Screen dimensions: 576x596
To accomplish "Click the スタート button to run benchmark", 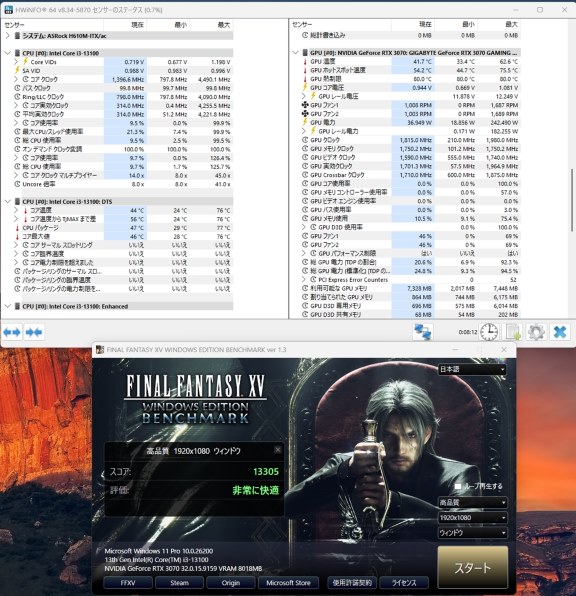I will click(x=473, y=567).
